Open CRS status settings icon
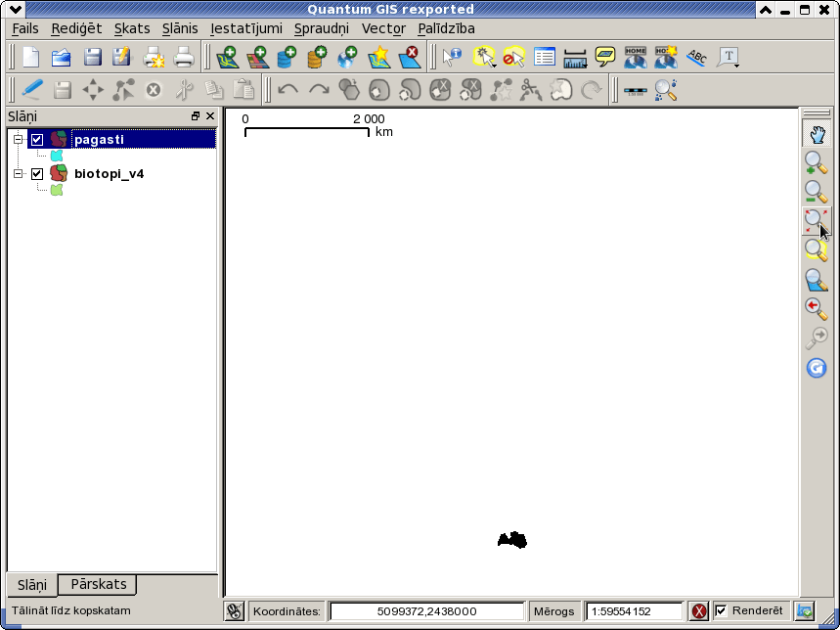840x630 pixels. pyautogui.click(x=805, y=610)
